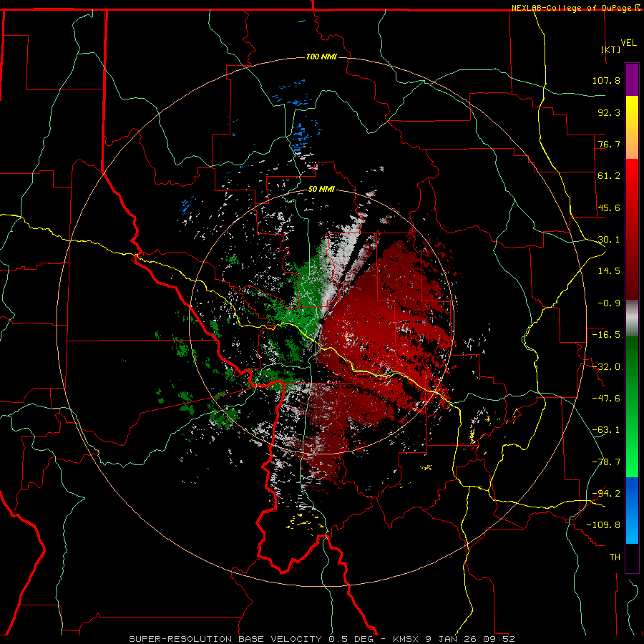The image size is (644, 644).
Task: Click the SUPER-RESOLUTION BASE VELOCITY caption text
Action: (227, 639)
